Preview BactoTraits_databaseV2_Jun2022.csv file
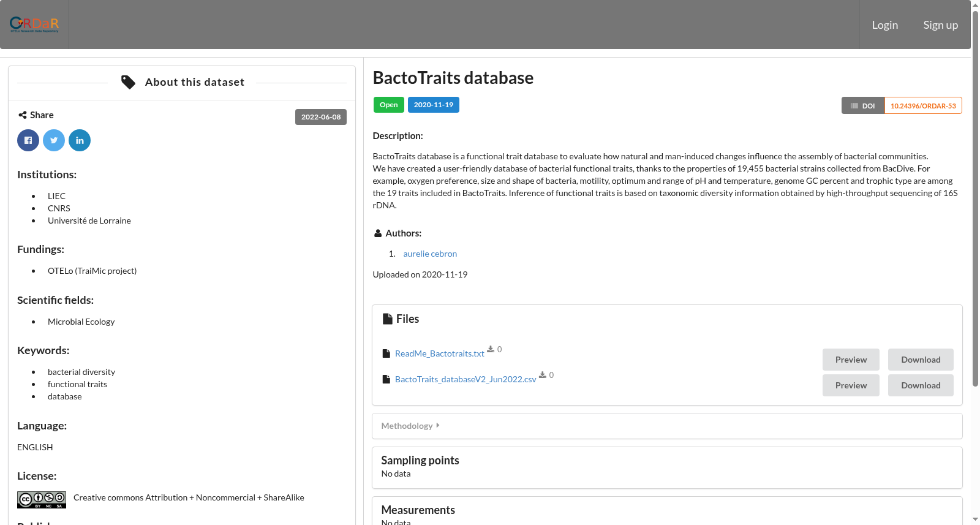 pyautogui.click(x=851, y=385)
